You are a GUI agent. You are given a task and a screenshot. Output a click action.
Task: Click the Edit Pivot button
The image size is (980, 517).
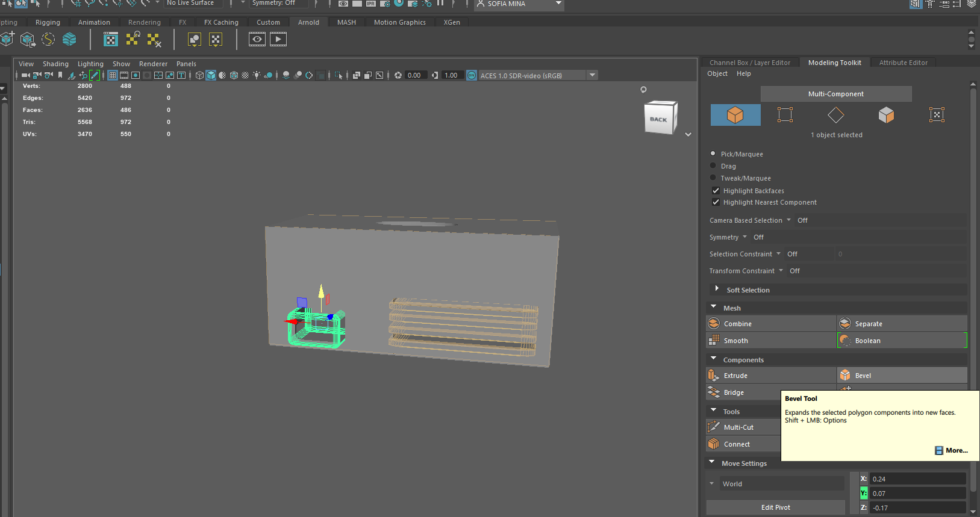tap(775, 507)
